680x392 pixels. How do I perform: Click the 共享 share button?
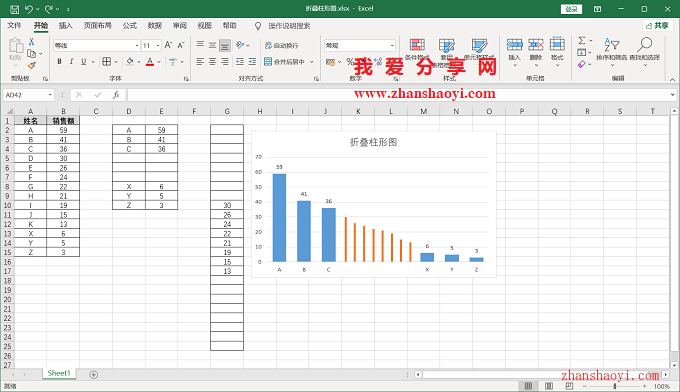click(x=657, y=26)
